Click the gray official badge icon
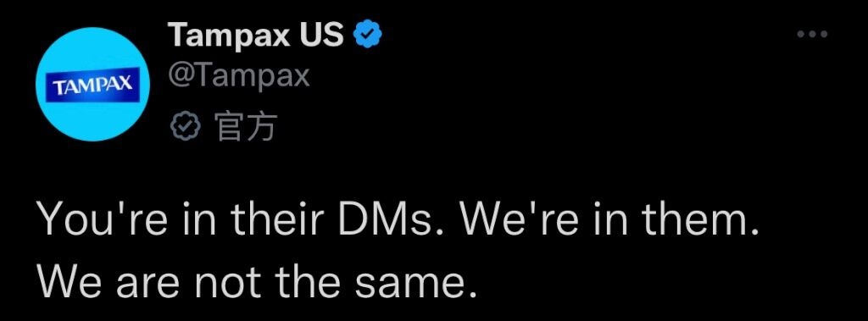This screenshot has height=321, width=868. (187, 128)
